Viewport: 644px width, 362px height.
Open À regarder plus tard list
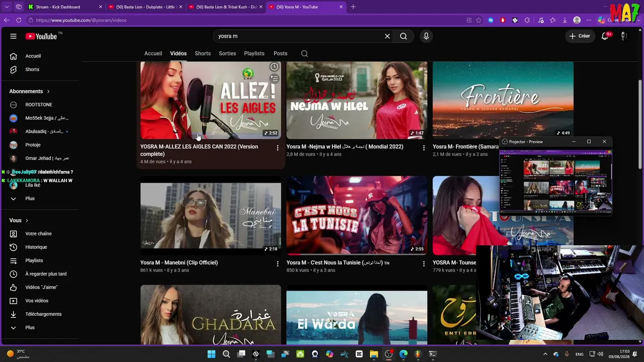click(40, 274)
